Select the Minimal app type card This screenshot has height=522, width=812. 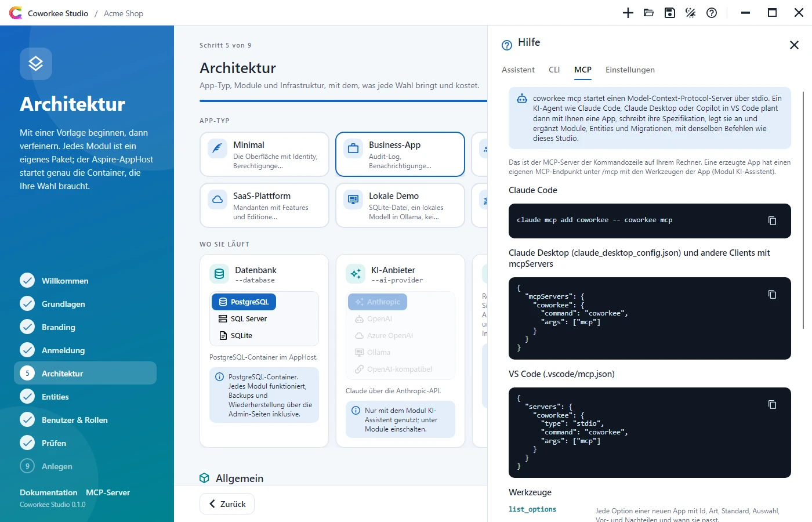[264, 154]
